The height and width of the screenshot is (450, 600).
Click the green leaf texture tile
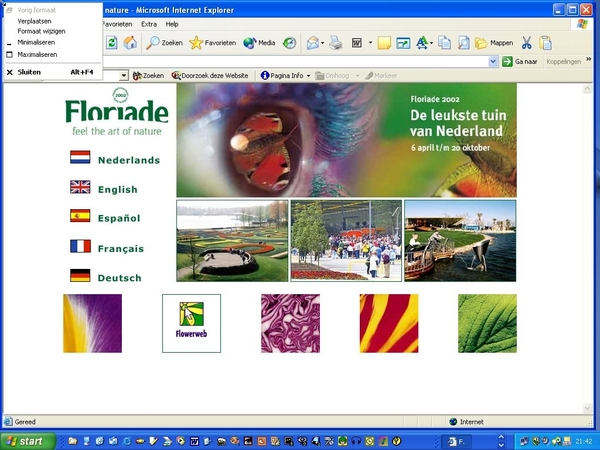click(488, 323)
